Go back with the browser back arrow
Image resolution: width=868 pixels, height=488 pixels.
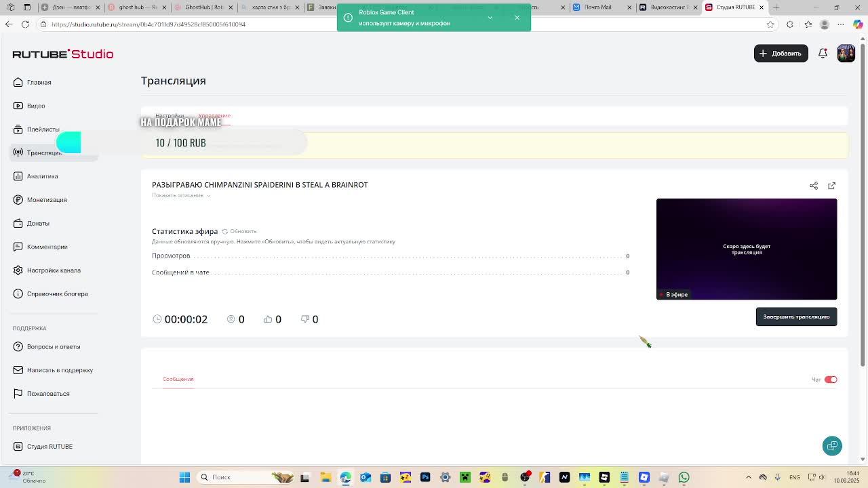(8, 24)
